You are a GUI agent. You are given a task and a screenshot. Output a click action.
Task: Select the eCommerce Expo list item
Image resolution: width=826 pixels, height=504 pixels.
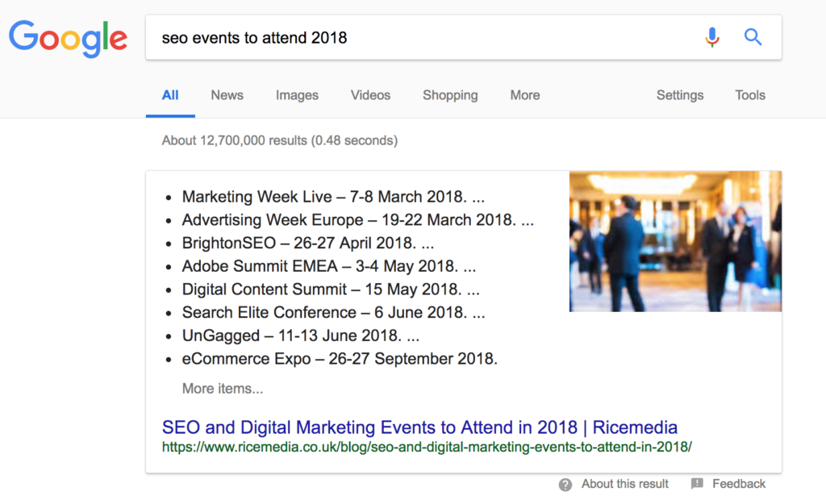pyautogui.click(x=340, y=359)
